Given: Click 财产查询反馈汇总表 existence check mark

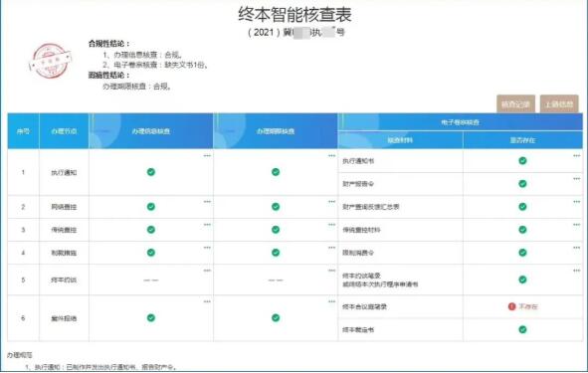Looking at the screenshot, I should (522, 207).
